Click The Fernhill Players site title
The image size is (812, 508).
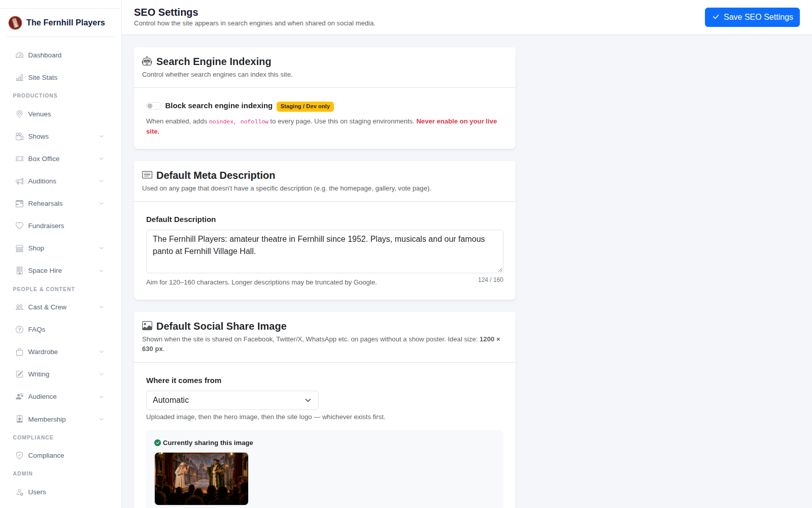pos(65,23)
